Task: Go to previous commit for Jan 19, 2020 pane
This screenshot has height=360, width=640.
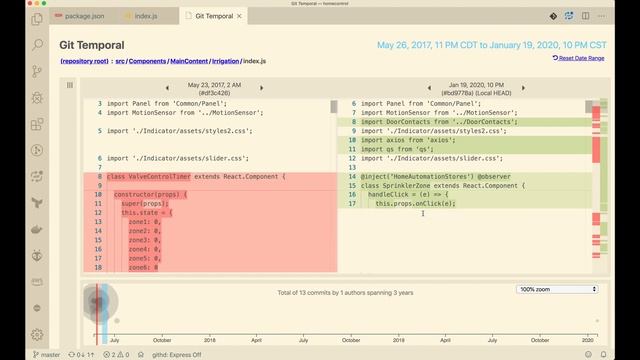Action: click(x=429, y=88)
